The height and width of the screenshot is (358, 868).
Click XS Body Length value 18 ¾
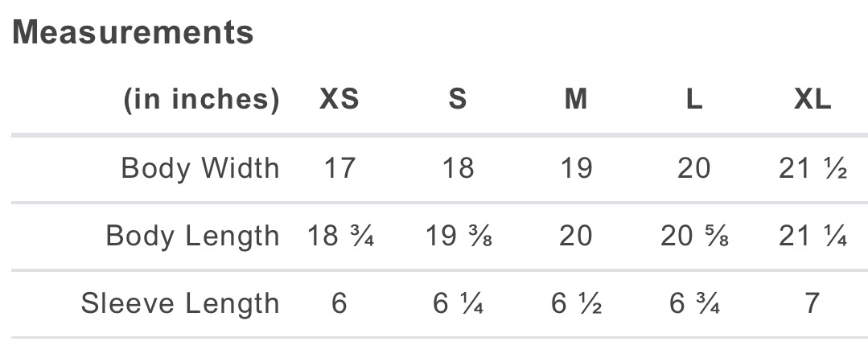coord(339,236)
